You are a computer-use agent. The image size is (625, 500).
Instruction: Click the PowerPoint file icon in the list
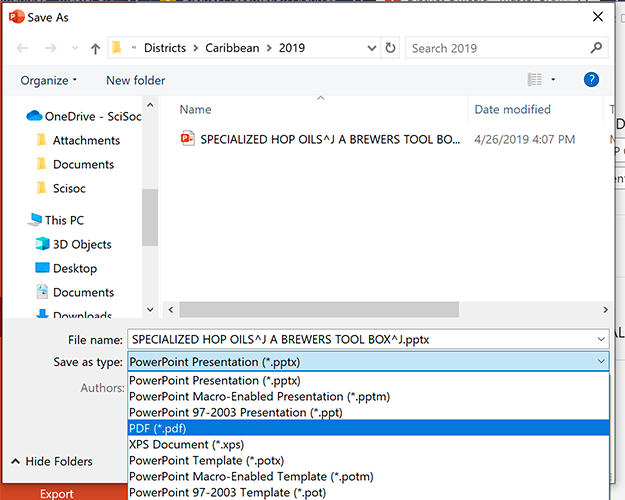pos(187,138)
